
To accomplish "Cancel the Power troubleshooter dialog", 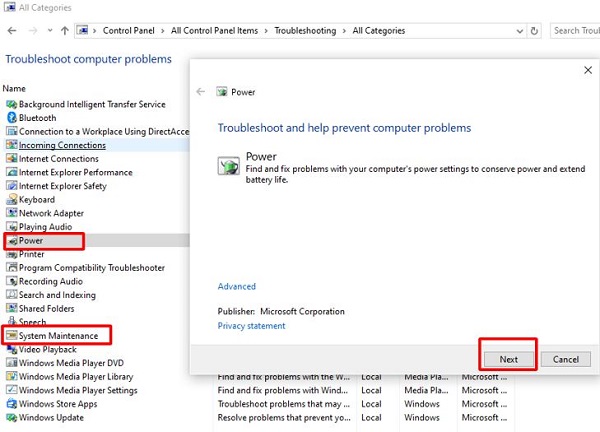I will pyautogui.click(x=566, y=359).
